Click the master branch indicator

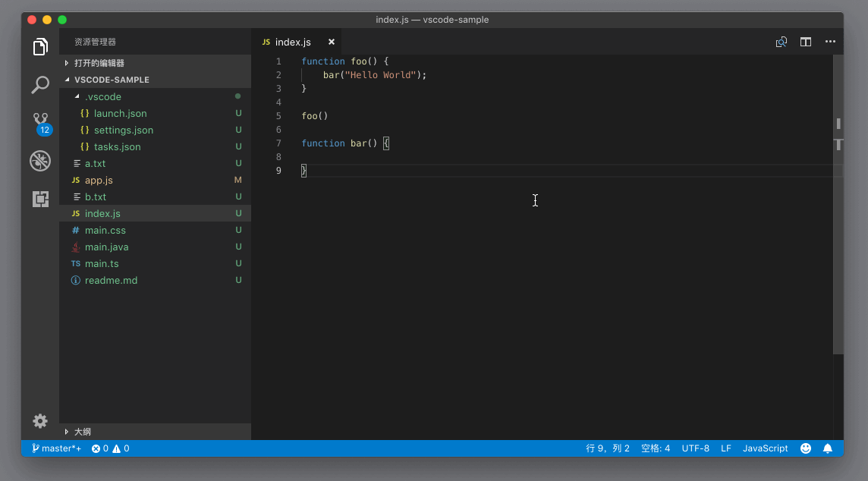pyautogui.click(x=57, y=448)
